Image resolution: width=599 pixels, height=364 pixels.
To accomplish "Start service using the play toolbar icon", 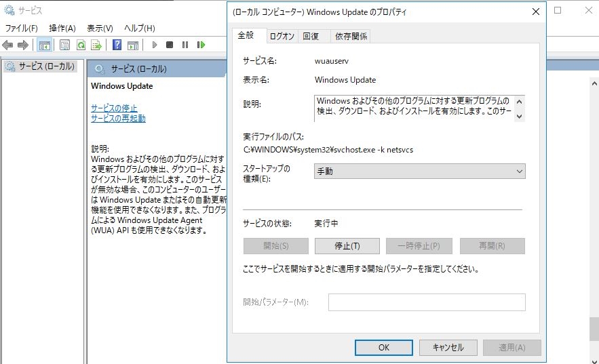I will click(155, 45).
